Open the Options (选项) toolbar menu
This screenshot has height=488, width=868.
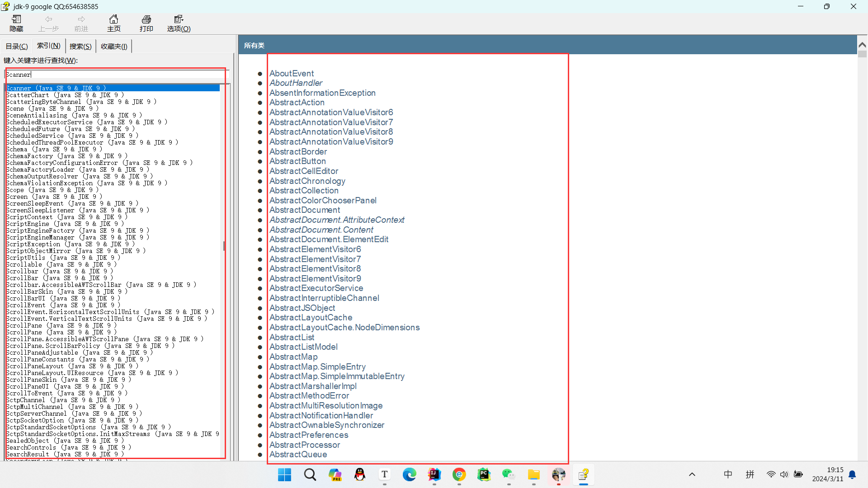coord(179,23)
